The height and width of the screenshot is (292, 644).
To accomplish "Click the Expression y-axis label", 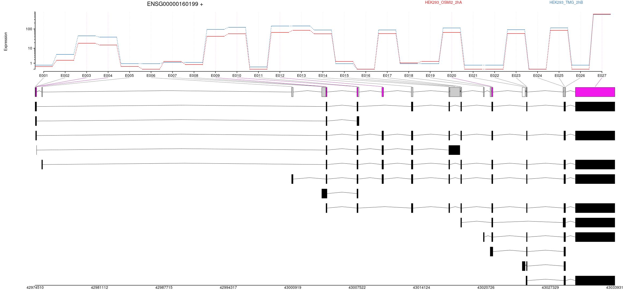I will coord(6,42).
